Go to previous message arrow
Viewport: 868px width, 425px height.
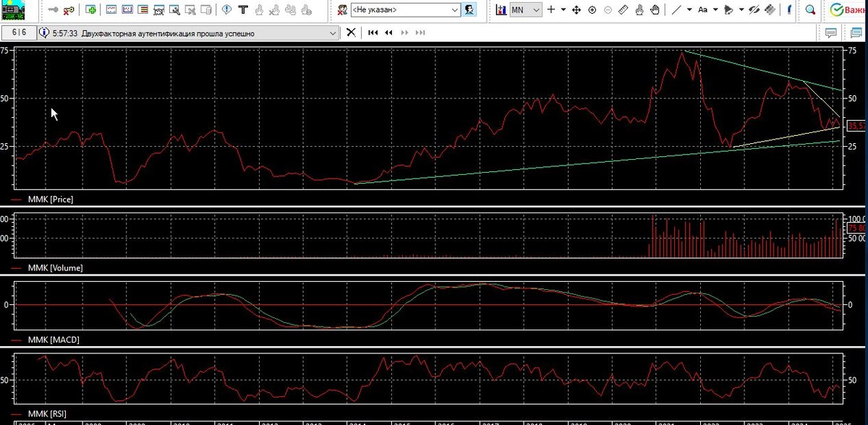[388, 33]
